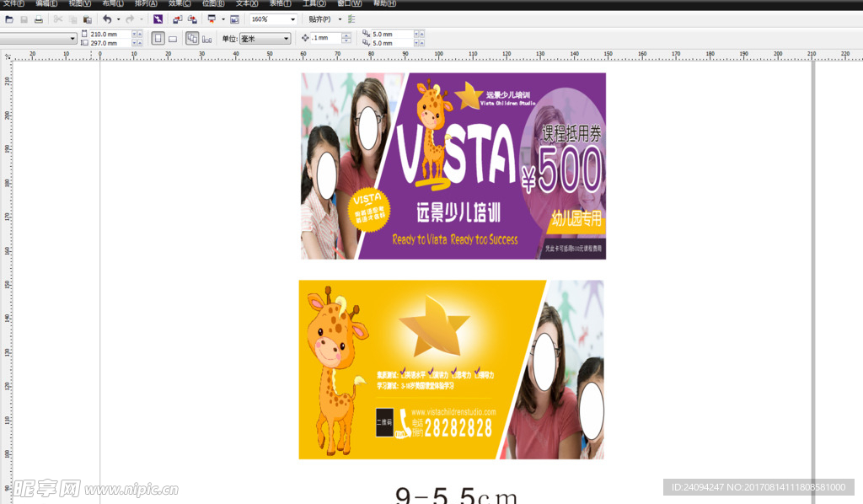Click the page width field showing 210.0 mm
The image size is (863, 504).
point(110,34)
